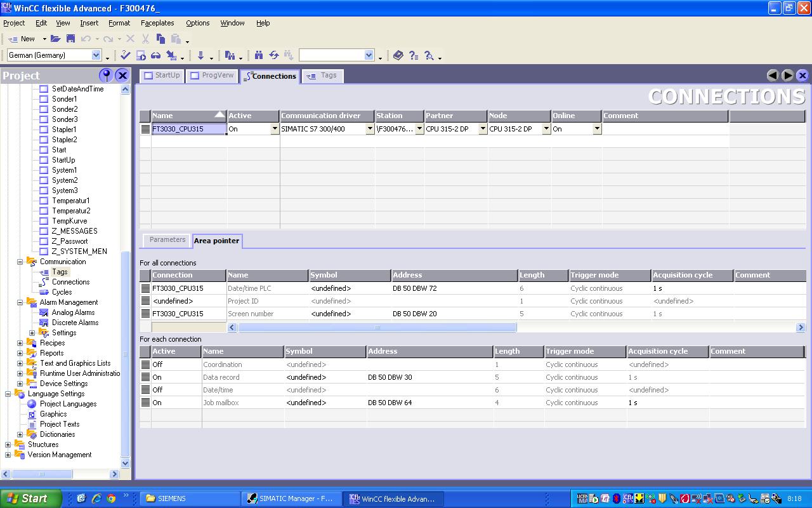Viewport: 812px width, 508px height.
Task: Open the Station dropdown arrow
Action: (x=419, y=129)
